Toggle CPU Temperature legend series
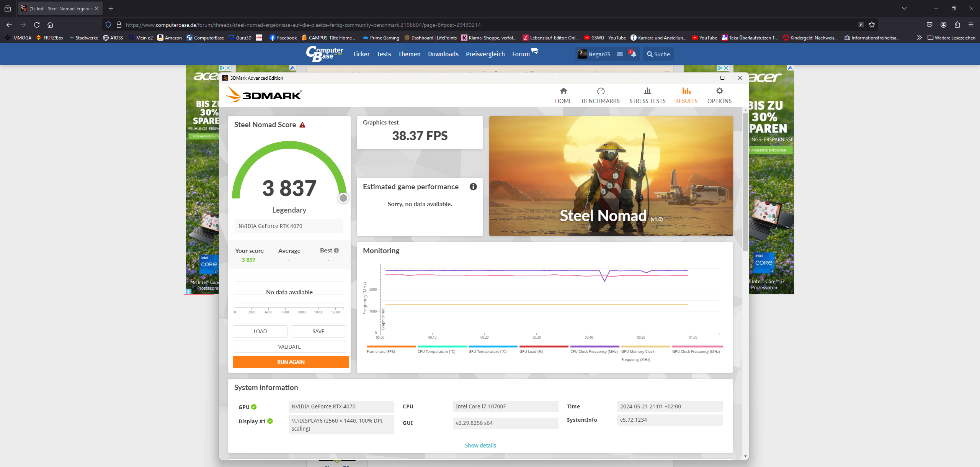The image size is (980, 467). pos(436,351)
